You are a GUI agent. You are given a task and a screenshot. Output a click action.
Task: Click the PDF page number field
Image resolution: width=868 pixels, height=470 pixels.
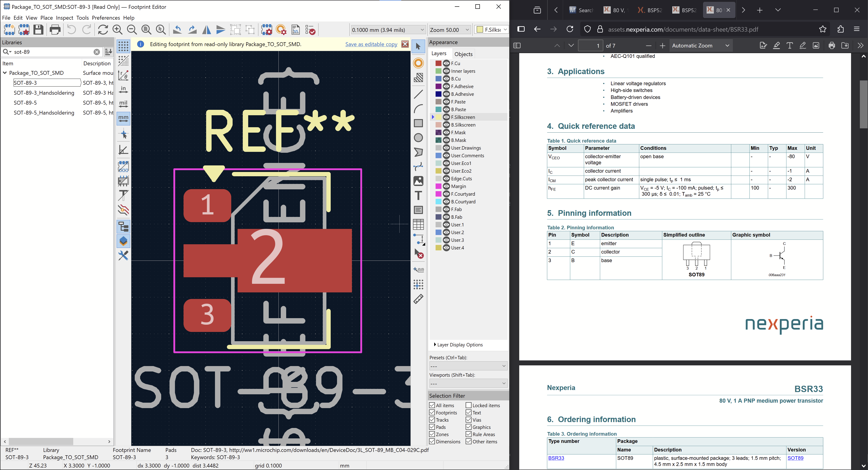pos(590,45)
